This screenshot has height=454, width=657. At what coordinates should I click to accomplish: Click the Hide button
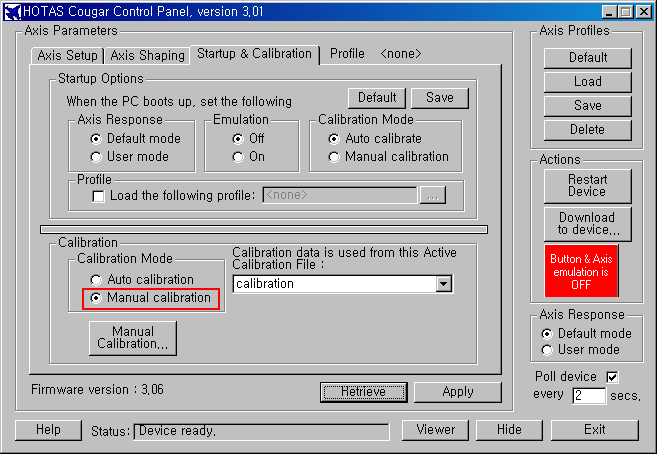(509, 430)
